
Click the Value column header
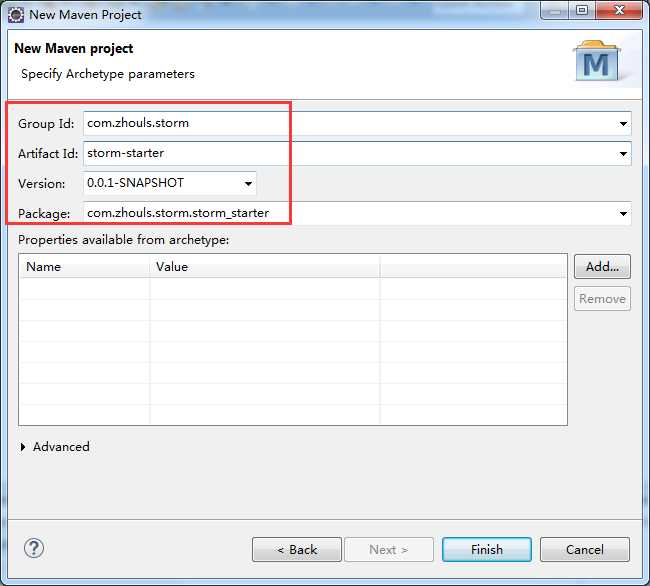[264, 266]
